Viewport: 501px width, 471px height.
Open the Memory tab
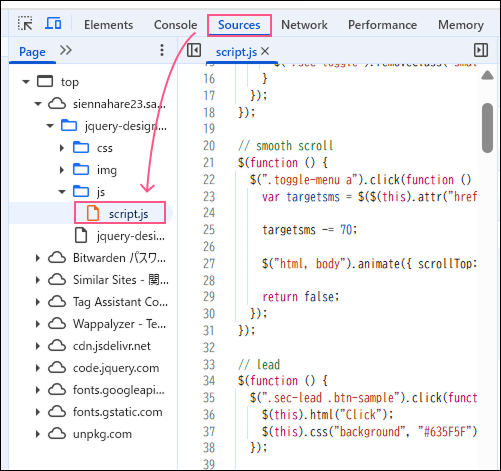coord(461,25)
